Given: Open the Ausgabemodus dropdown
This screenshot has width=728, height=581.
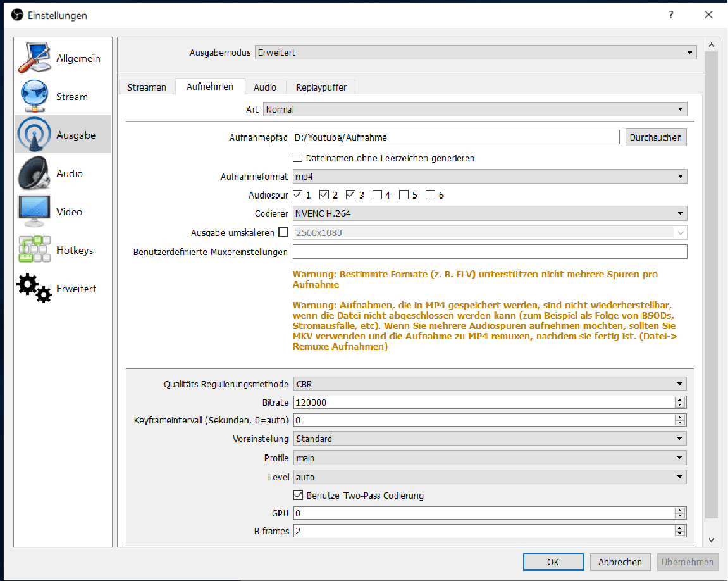Looking at the screenshot, I should click(476, 53).
